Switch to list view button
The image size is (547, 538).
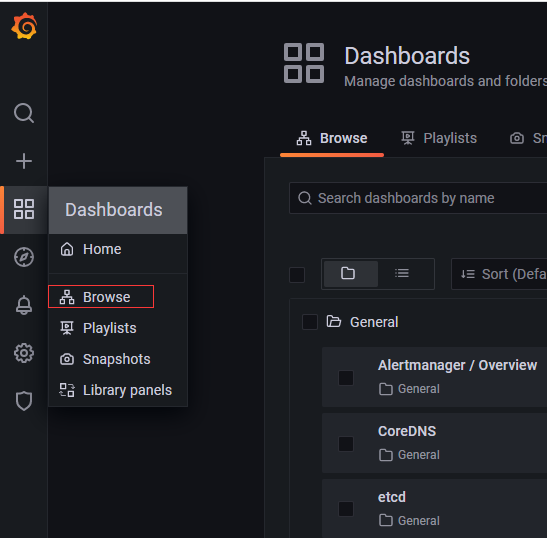tap(402, 274)
